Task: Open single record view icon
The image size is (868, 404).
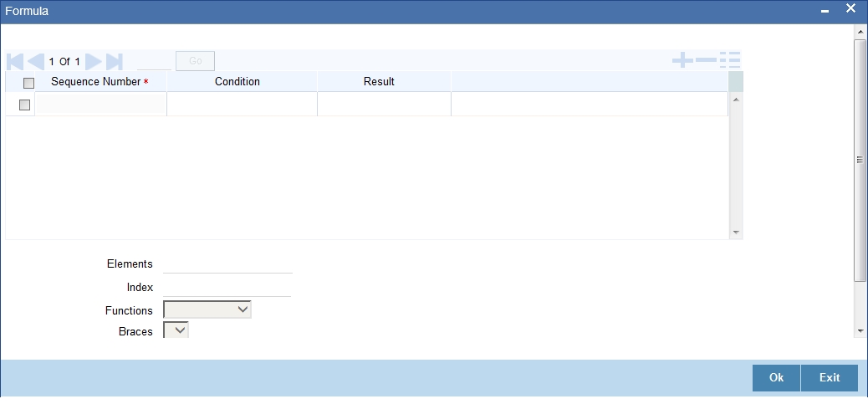Action: pos(730,59)
